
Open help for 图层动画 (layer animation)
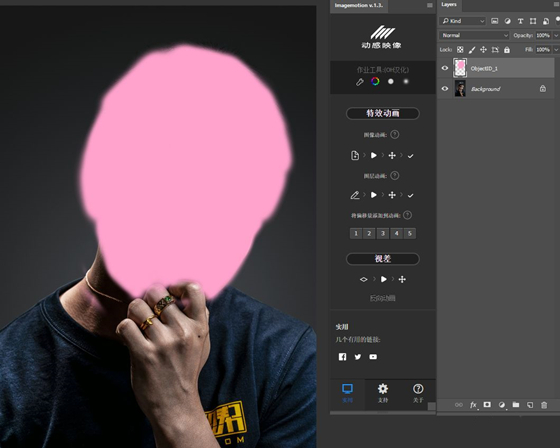395,176
